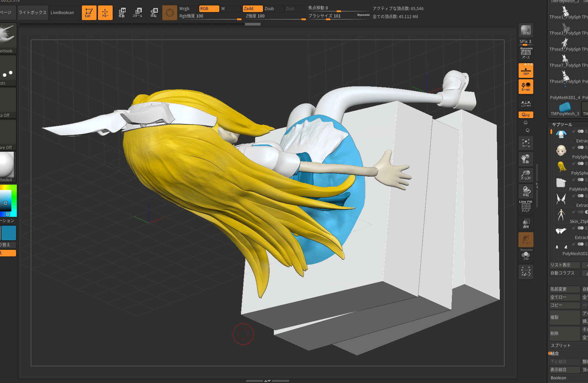Toggle the Floor (フロア) grid button
This screenshot has height=383, width=588.
tap(526, 70)
